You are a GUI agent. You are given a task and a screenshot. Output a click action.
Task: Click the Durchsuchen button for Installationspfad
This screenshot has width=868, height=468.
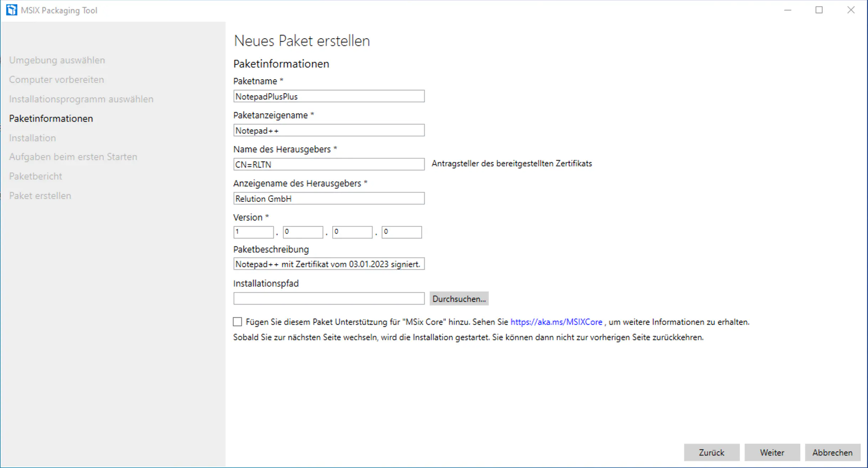[x=459, y=298]
